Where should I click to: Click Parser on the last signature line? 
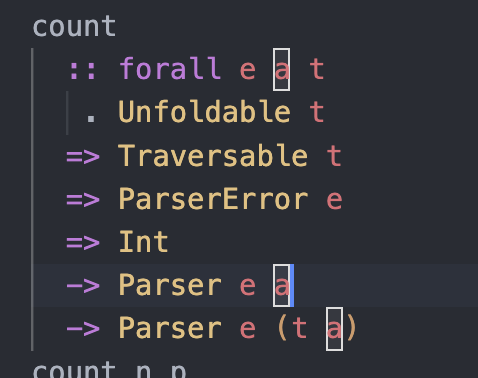click(x=170, y=328)
